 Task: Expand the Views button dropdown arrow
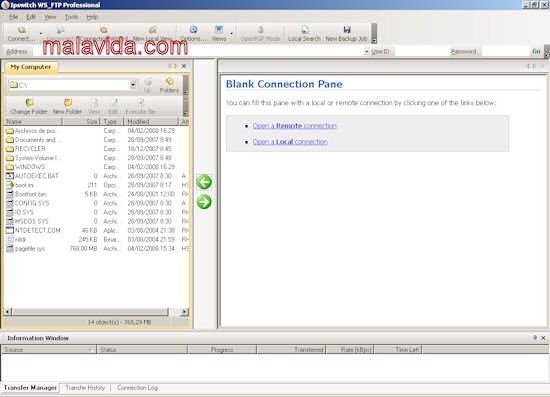(232, 34)
